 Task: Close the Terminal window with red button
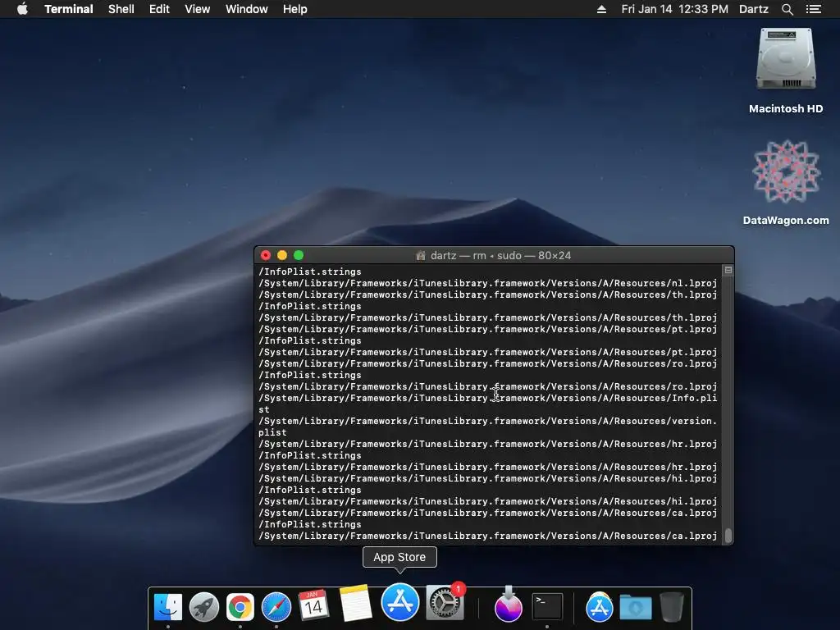[266, 255]
